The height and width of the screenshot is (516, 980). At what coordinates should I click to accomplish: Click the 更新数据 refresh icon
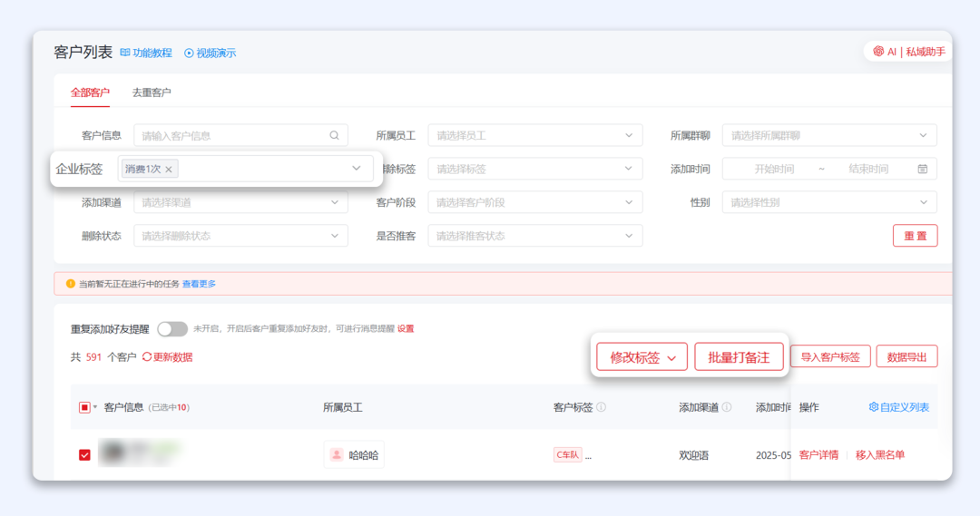tap(147, 357)
